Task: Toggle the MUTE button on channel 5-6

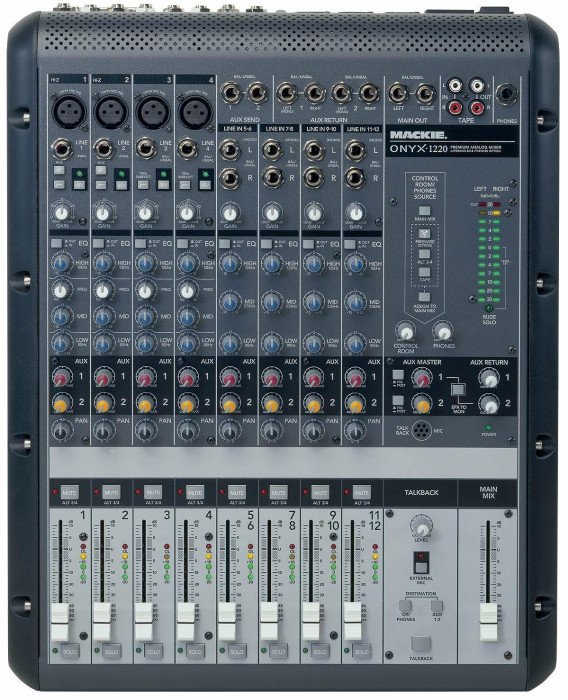Action: coord(236,492)
